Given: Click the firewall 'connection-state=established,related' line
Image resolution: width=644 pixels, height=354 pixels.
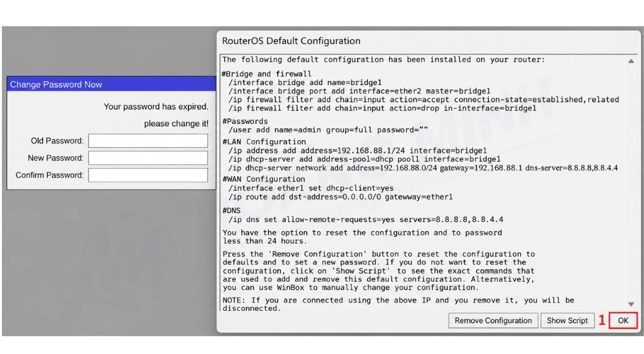Looking at the screenshot, I should (424, 99).
